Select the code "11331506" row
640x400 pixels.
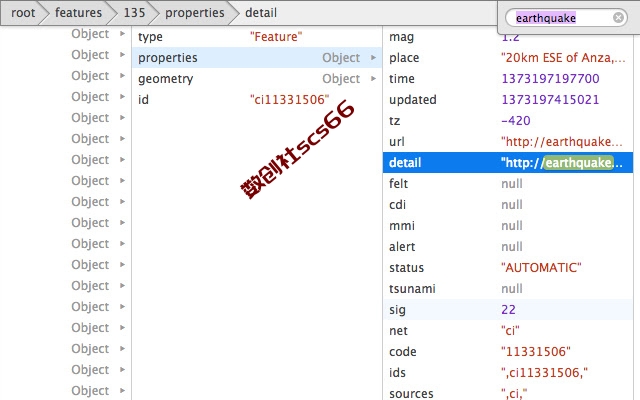[x=508, y=351]
